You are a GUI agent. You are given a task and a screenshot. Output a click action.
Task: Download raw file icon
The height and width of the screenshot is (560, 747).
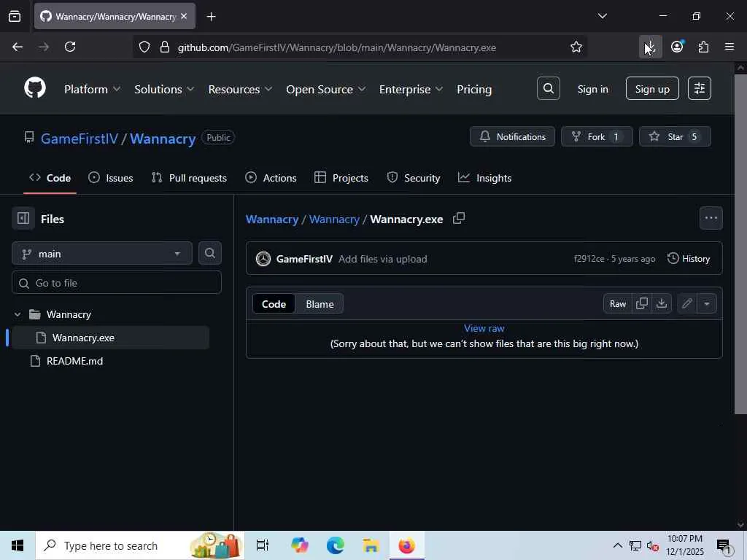[x=662, y=304]
